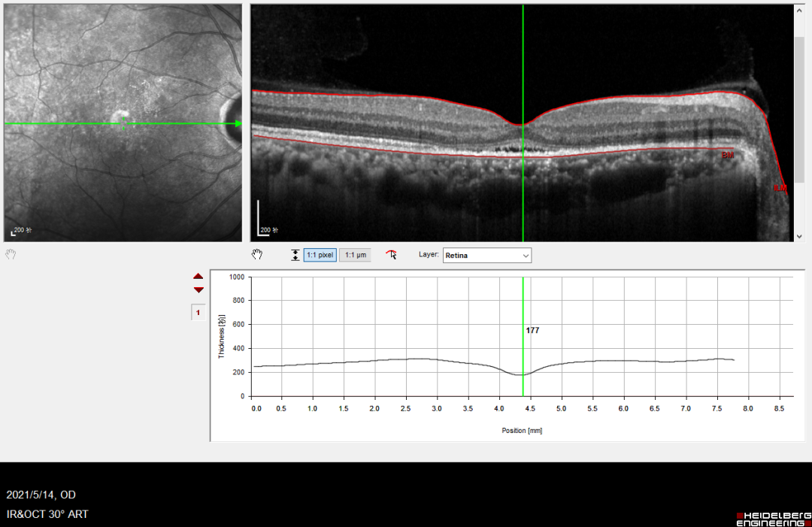Switch to 1:1 µm display mode
Screen dimensions: 812x527
click(355, 255)
